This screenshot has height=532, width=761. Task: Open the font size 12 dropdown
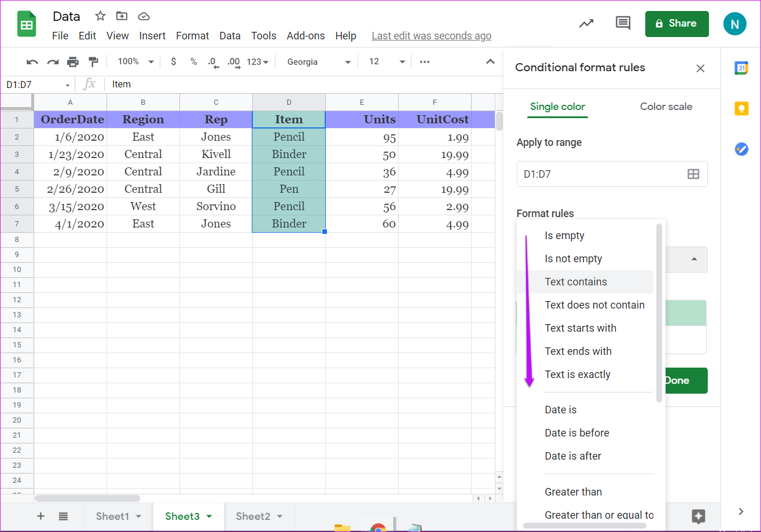387,61
